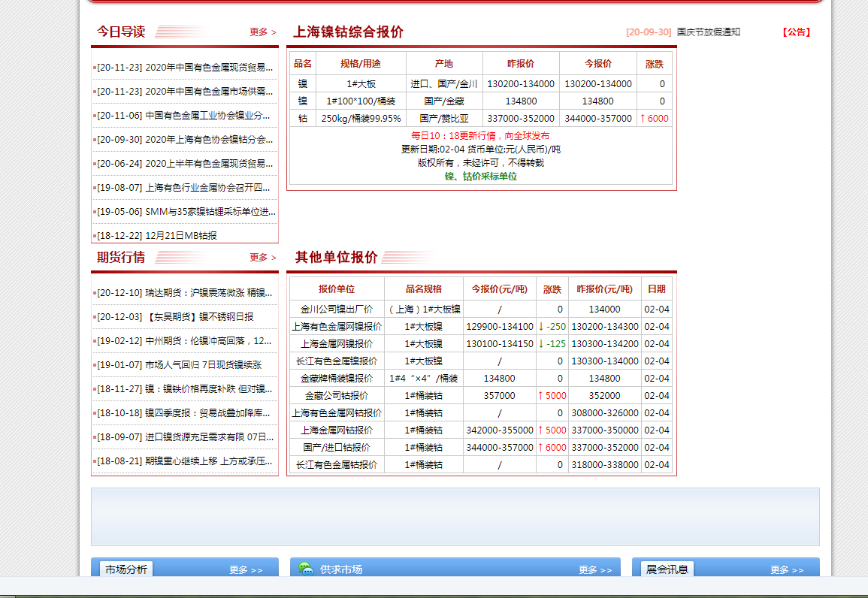Click 上海金属网镍报价 row name
This screenshot has height=598, width=868.
tap(337, 343)
